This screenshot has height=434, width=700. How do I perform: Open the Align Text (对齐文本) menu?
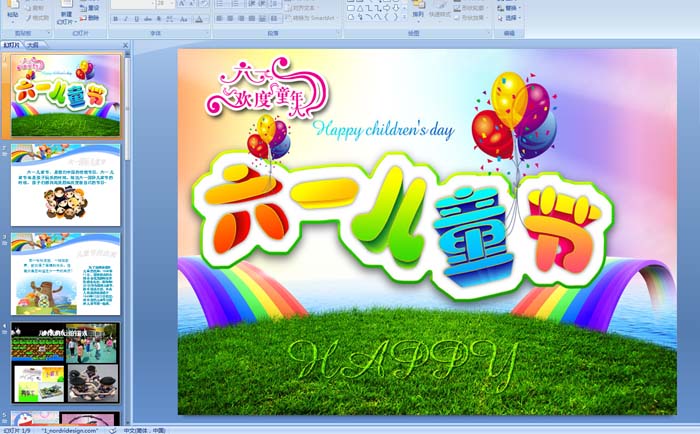(x=301, y=8)
